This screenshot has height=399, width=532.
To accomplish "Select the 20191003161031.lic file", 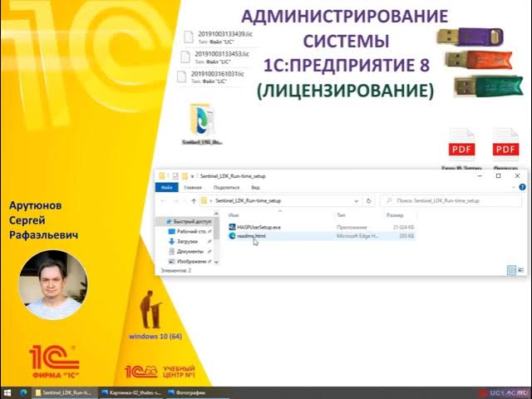I will click(x=210, y=76).
